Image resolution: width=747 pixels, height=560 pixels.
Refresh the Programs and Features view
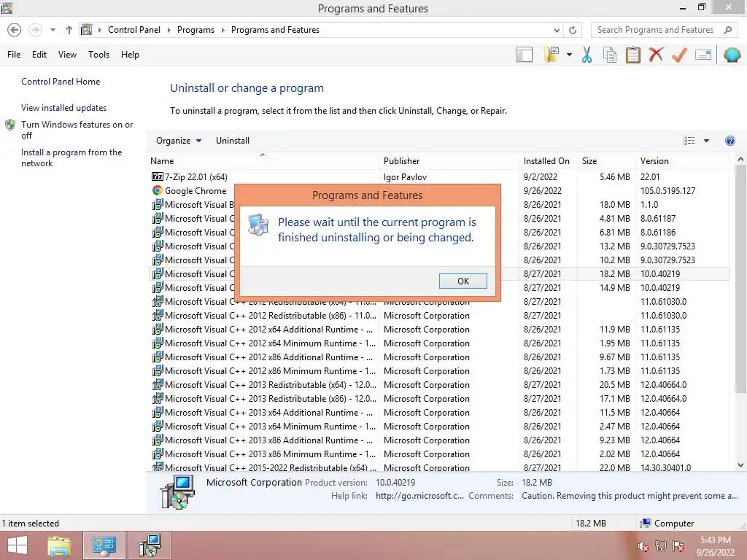(x=573, y=30)
